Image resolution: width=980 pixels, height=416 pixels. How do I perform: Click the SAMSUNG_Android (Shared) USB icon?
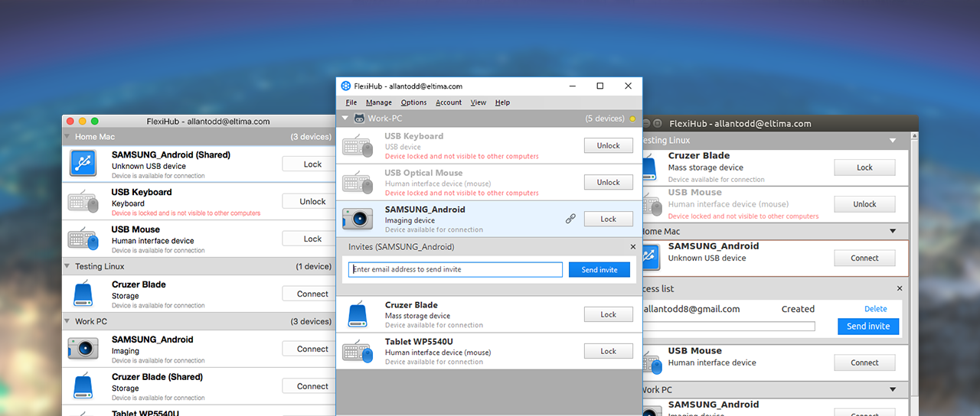pos(82,164)
